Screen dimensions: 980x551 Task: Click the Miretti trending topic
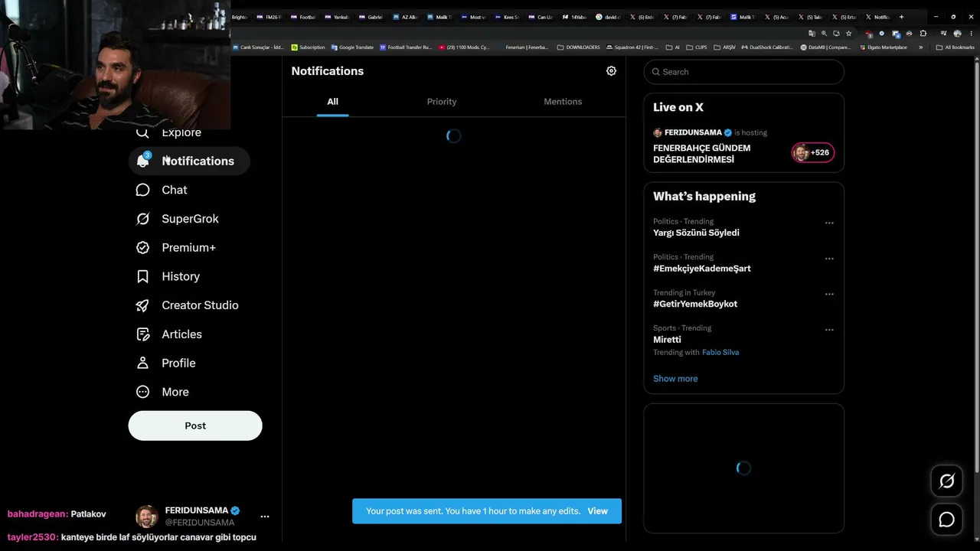pyautogui.click(x=667, y=340)
